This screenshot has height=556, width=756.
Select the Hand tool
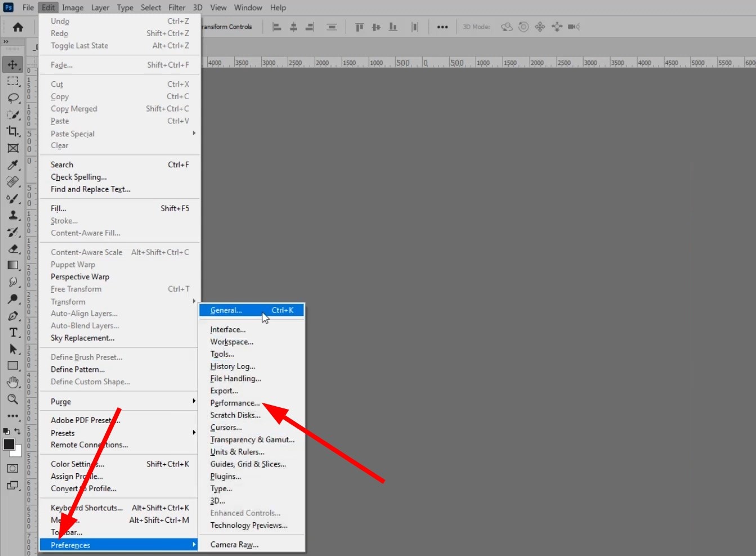12,382
